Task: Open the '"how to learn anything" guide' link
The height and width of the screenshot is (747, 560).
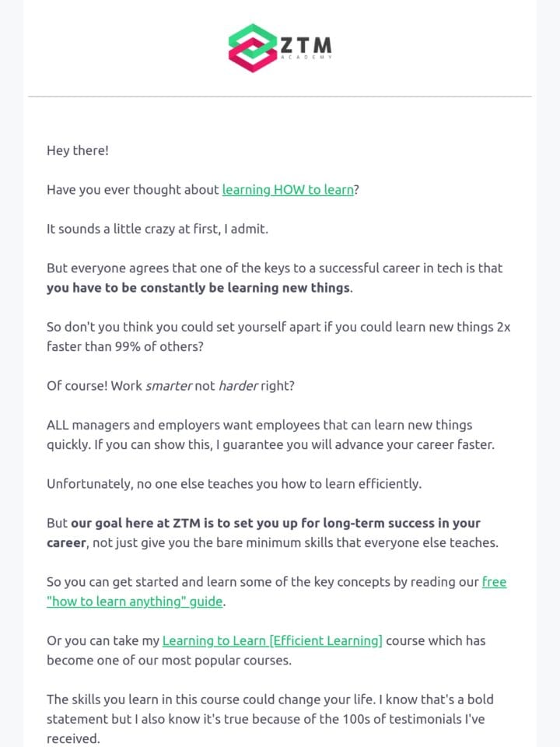Action: 135,601
